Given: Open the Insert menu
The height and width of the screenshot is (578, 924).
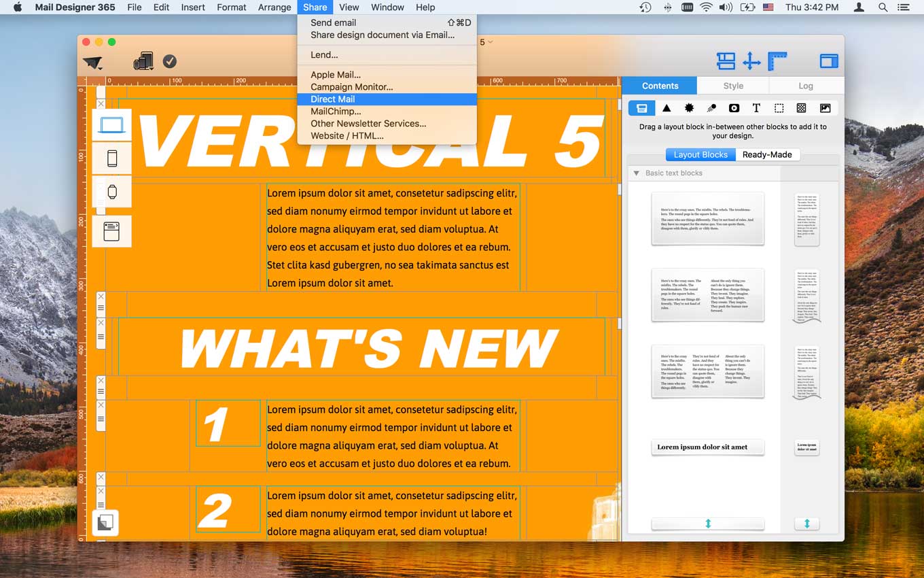Looking at the screenshot, I should [x=193, y=7].
